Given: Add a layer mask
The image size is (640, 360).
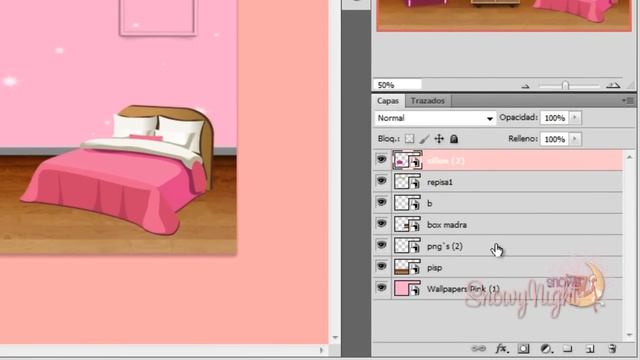Looking at the screenshot, I should click(523, 349).
